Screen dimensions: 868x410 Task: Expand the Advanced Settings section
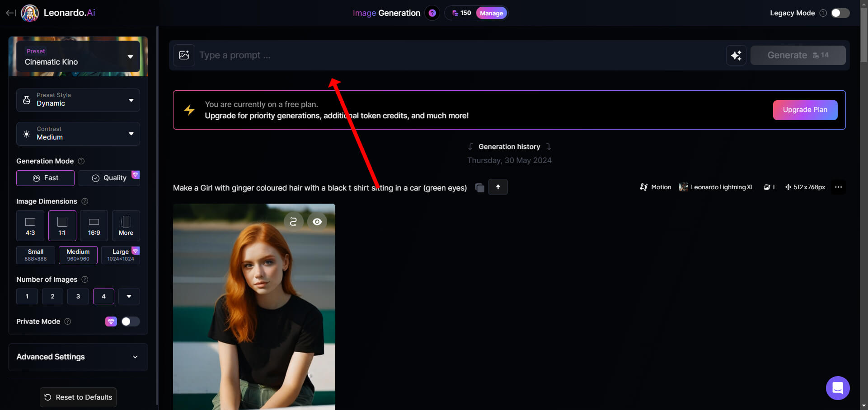[x=78, y=357]
